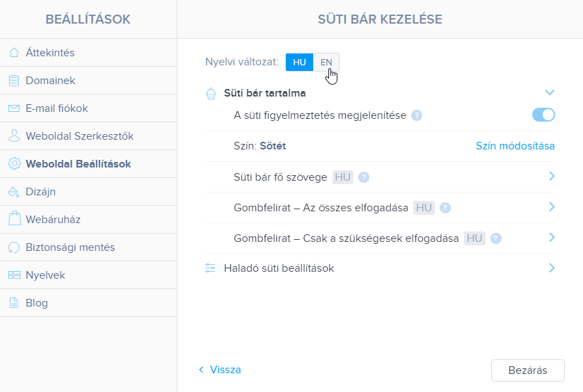Disable the süti figyelmeztetés megjelenítése switch
583x392 pixels.
click(543, 115)
